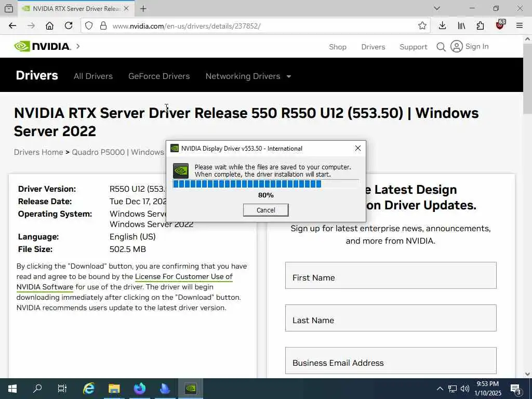Open the Firefox downloads panel icon
This screenshot has width=532, height=399.
(442, 26)
